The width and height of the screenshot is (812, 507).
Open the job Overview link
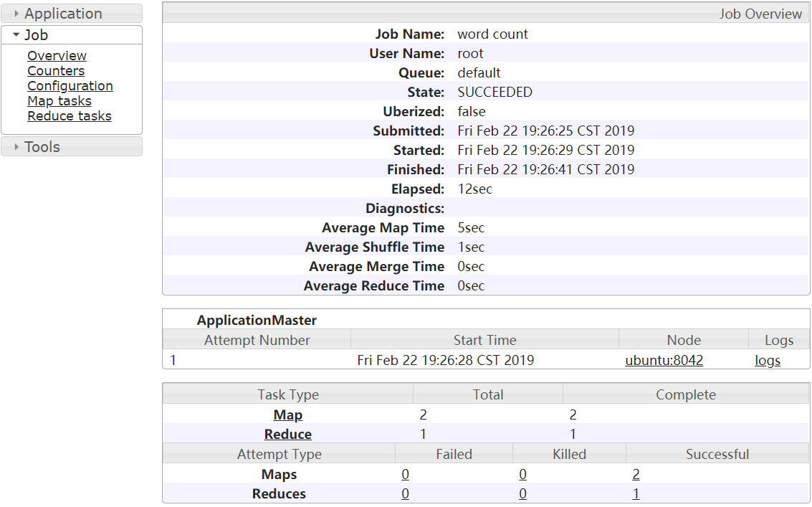point(57,56)
